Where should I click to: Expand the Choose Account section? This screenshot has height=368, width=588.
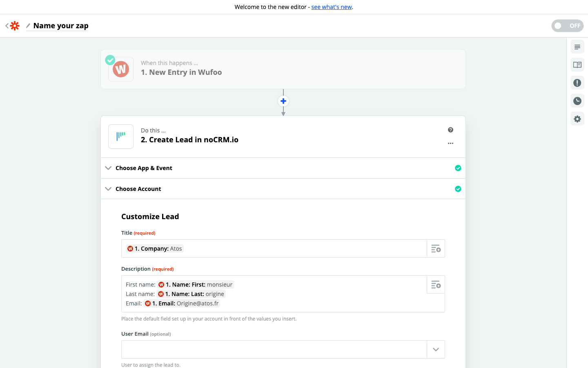pos(138,189)
